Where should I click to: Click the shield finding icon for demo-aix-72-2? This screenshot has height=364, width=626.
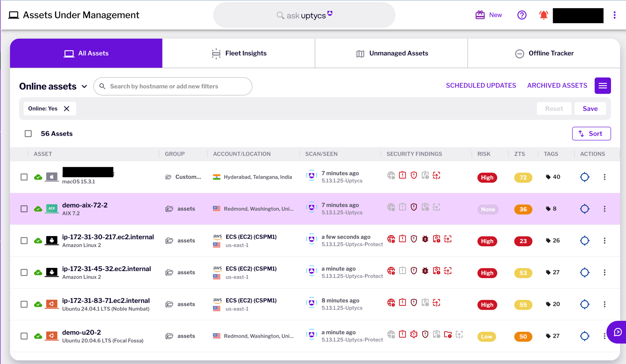(414, 207)
